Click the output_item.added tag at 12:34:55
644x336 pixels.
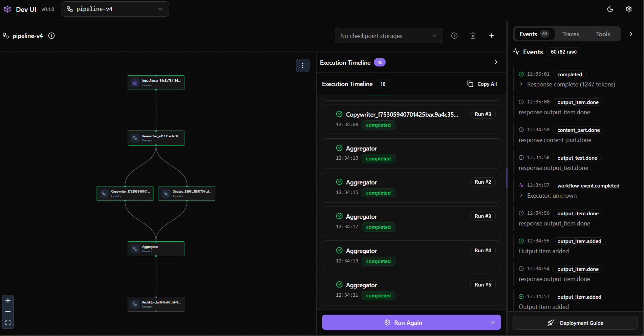click(x=579, y=241)
